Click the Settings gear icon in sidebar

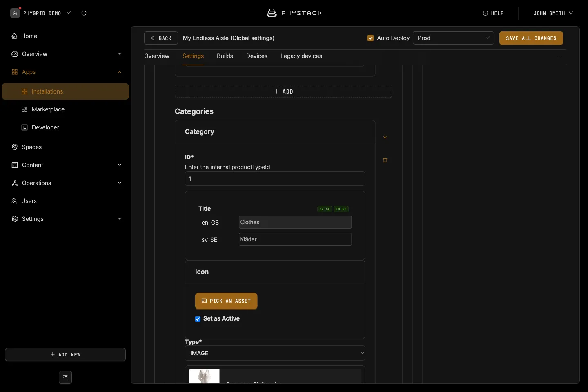click(x=15, y=219)
